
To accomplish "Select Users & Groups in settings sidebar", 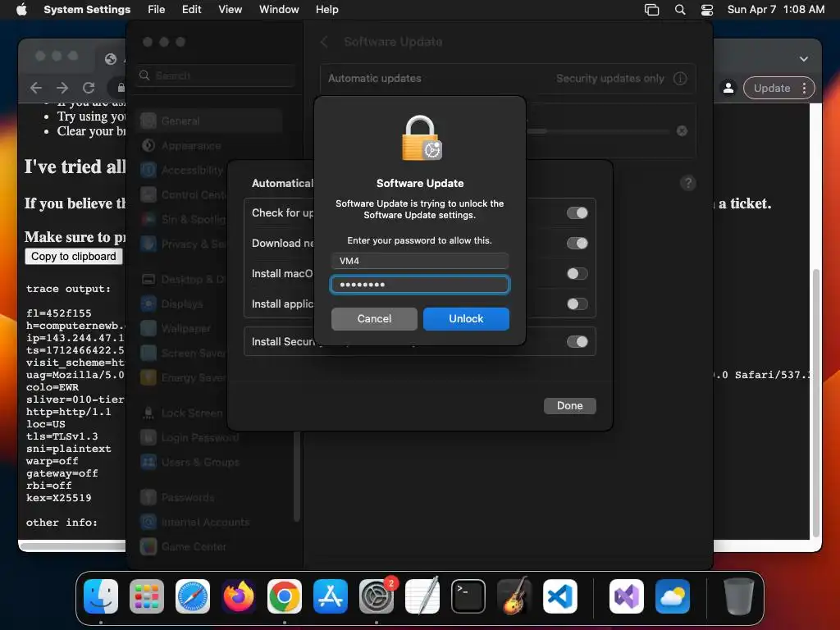I will pyautogui.click(x=189, y=463).
